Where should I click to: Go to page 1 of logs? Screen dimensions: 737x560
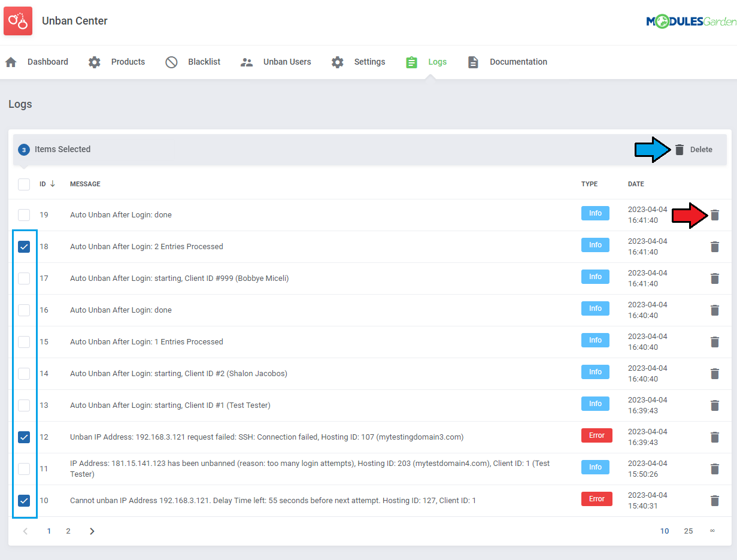coord(49,531)
